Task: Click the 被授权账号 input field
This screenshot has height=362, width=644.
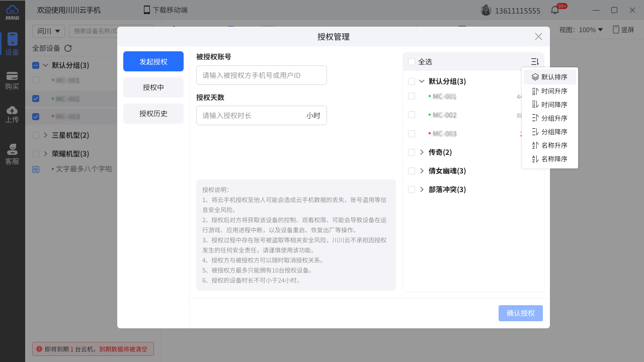Action: pyautogui.click(x=261, y=75)
